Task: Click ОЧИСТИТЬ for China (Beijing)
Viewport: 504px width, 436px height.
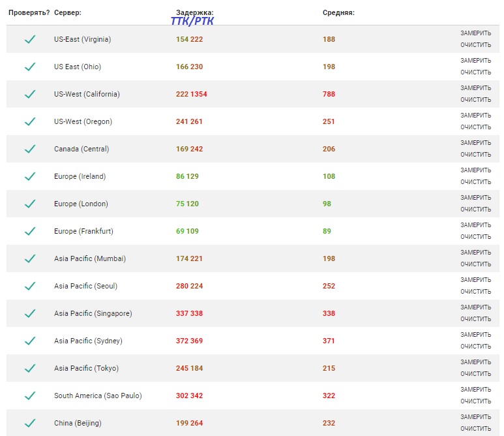Action: (x=475, y=429)
